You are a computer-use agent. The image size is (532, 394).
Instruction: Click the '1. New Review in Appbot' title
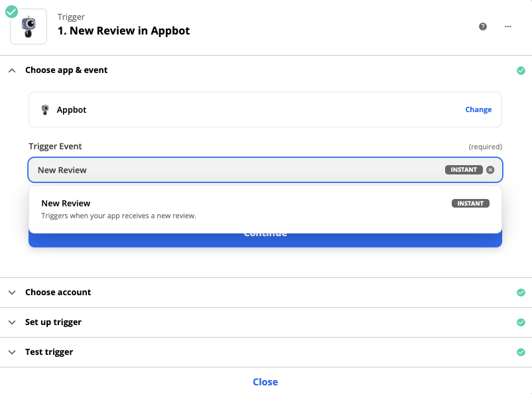pyautogui.click(x=123, y=31)
